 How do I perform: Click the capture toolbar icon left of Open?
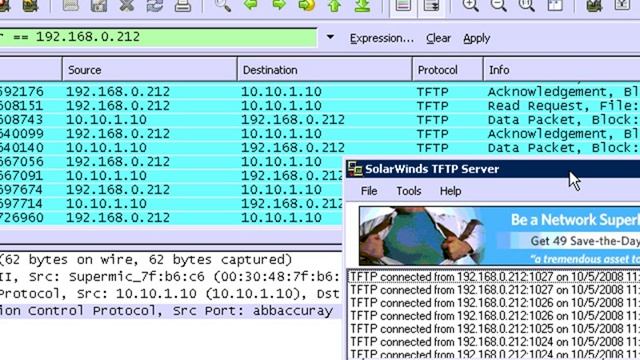pos(31,5)
